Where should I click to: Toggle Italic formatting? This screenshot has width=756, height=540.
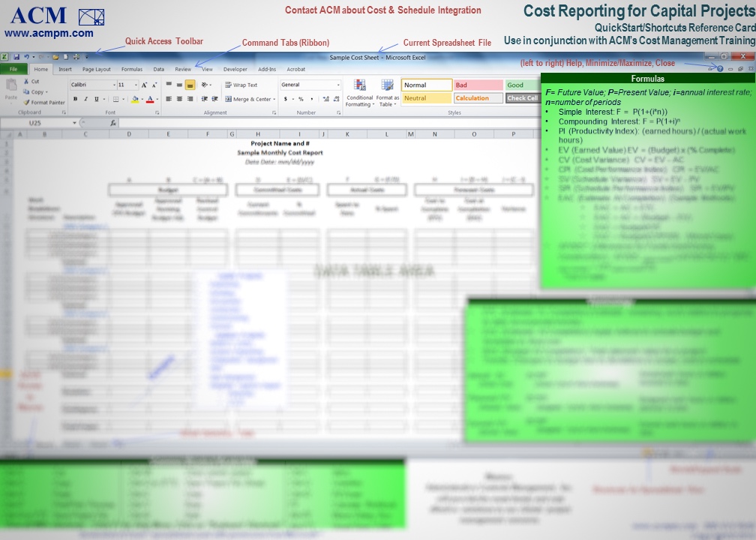(x=85, y=99)
